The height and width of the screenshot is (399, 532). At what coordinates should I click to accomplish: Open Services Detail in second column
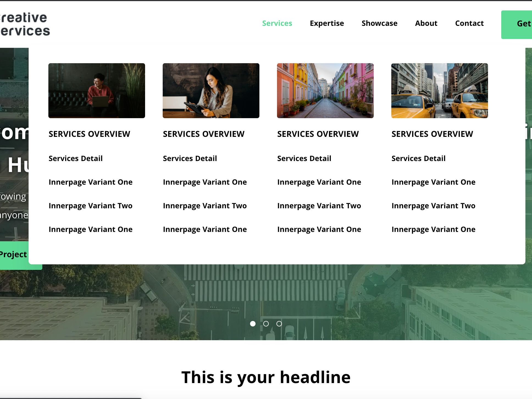coord(190,159)
